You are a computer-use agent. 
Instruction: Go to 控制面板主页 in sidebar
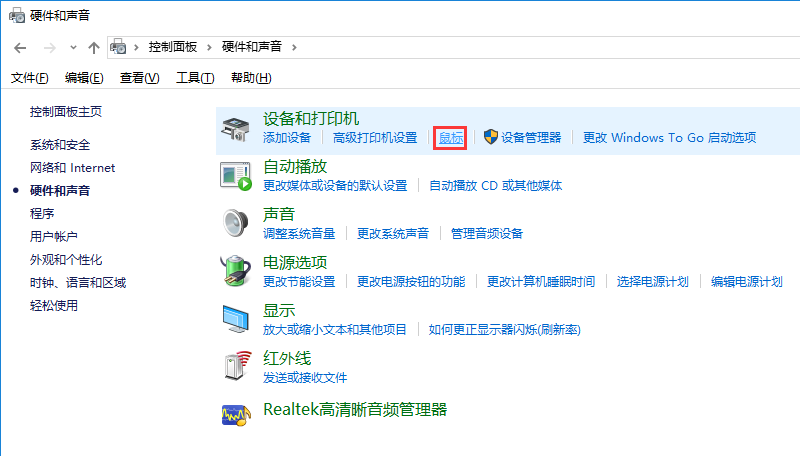[66, 112]
